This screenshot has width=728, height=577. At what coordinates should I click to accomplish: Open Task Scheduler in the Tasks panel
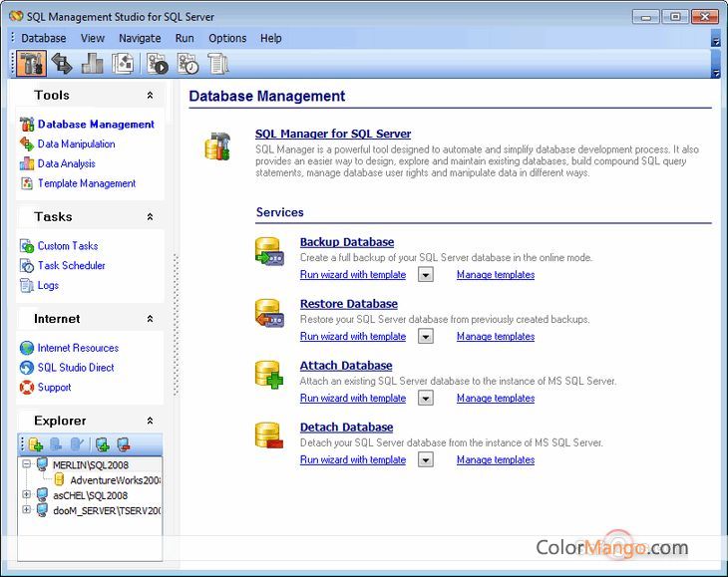click(x=72, y=266)
